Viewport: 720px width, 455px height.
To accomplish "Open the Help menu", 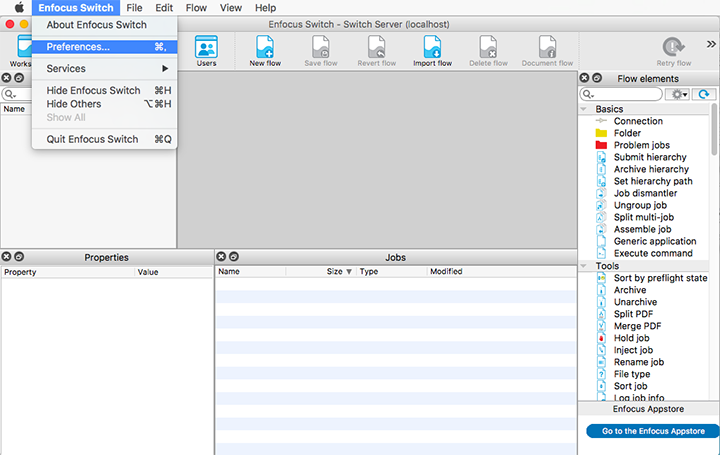I will tap(265, 8).
